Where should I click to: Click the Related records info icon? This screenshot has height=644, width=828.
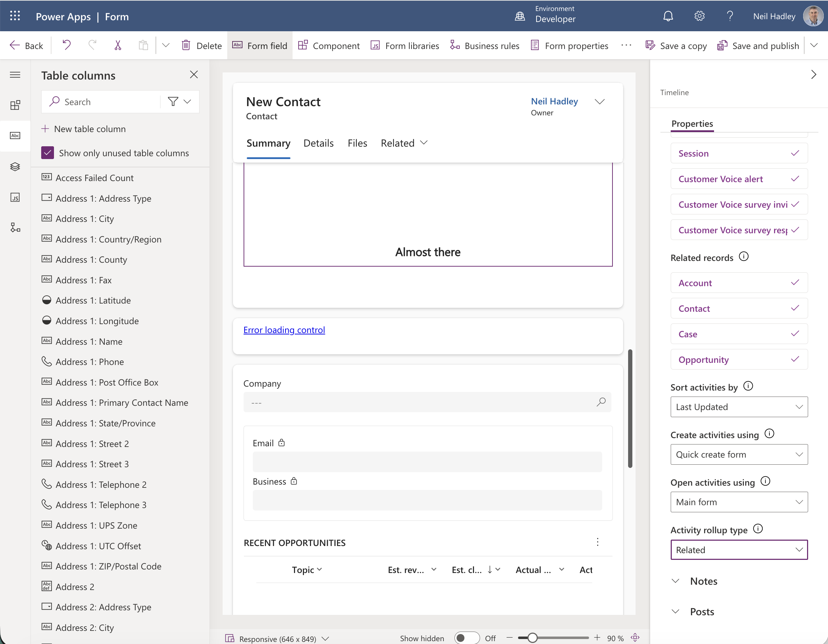coord(744,257)
